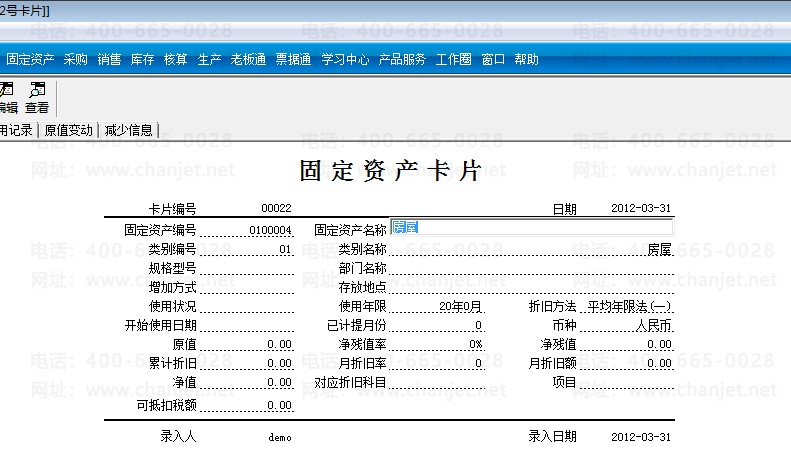Screen dimensions: 791x461
Task: Click the 日期 value at card top
Action: coord(641,208)
